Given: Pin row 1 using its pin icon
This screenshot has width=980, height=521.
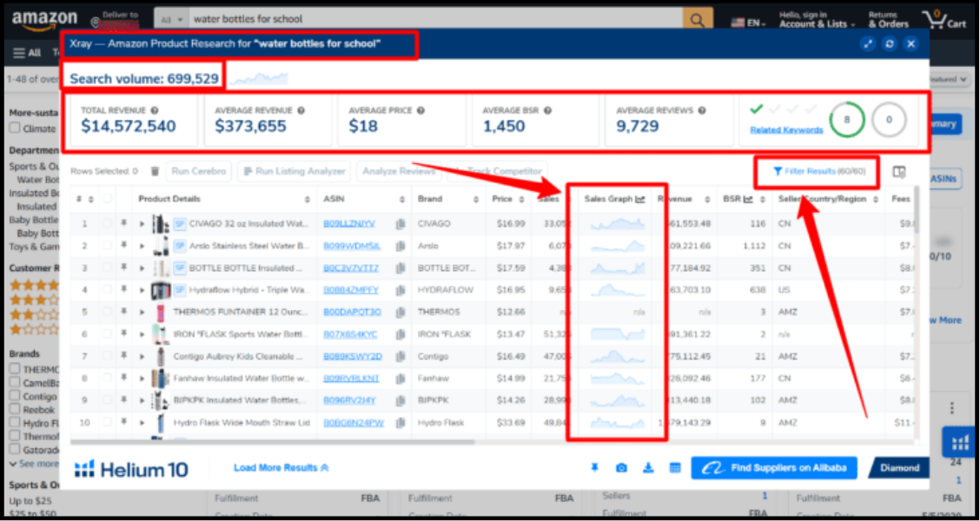Looking at the screenshot, I should pyautogui.click(x=123, y=224).
